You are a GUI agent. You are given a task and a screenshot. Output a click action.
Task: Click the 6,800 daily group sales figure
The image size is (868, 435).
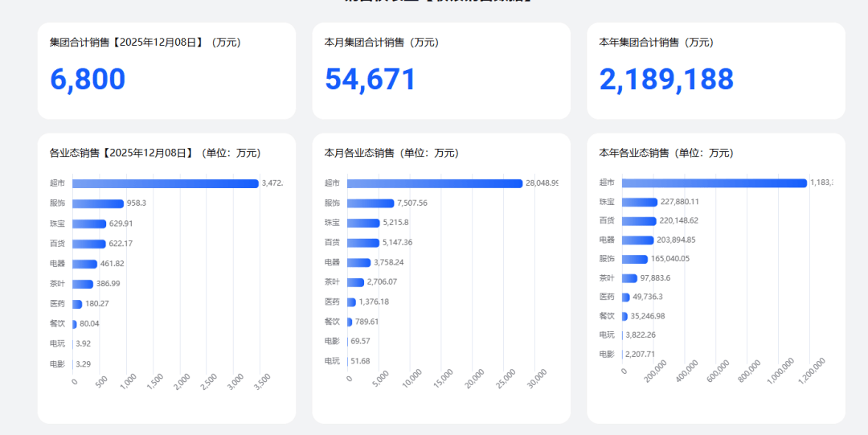pos(88,79)
